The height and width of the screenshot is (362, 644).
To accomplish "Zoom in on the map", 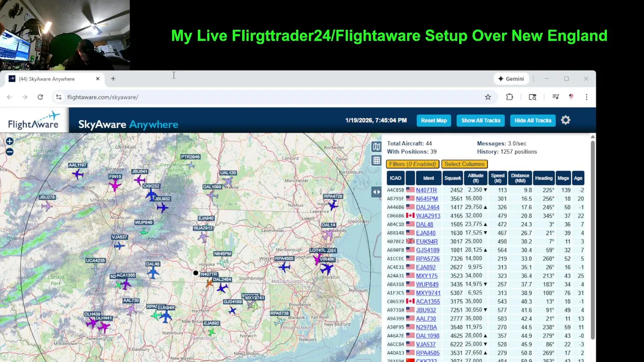I will click(10, 142).
